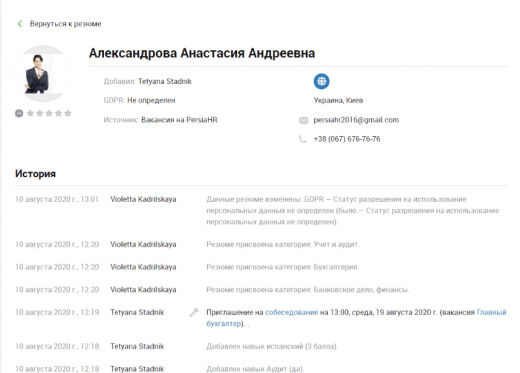
Task: Click Violetta Kadrilskaya in the 13:01 entry
Action: pos(143,199)
